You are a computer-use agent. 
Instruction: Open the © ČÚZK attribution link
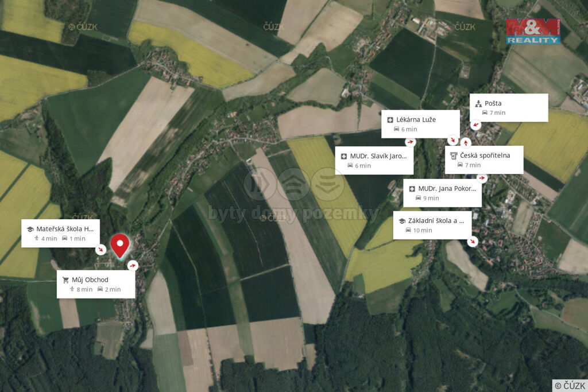570,386
